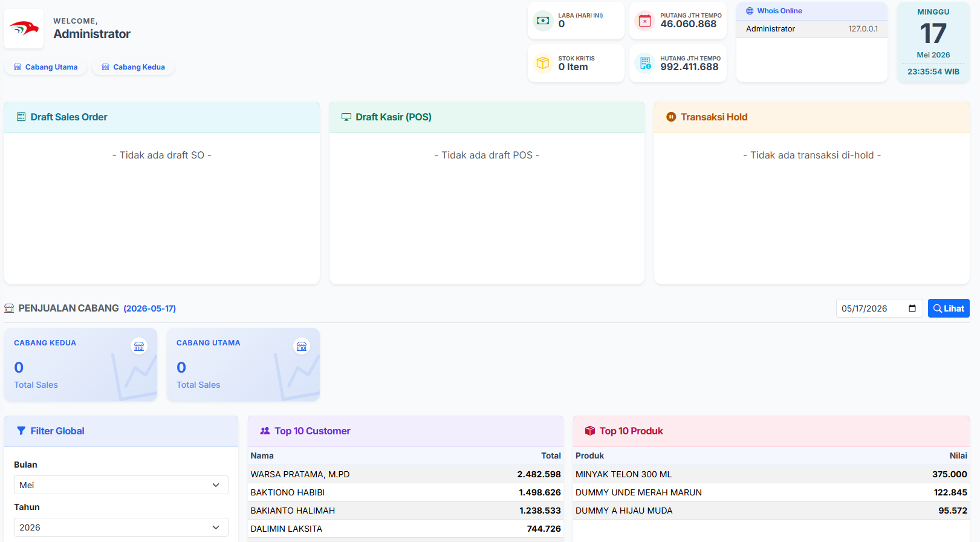Select the Draft Kasir (POS) panel header

[487, 117]
